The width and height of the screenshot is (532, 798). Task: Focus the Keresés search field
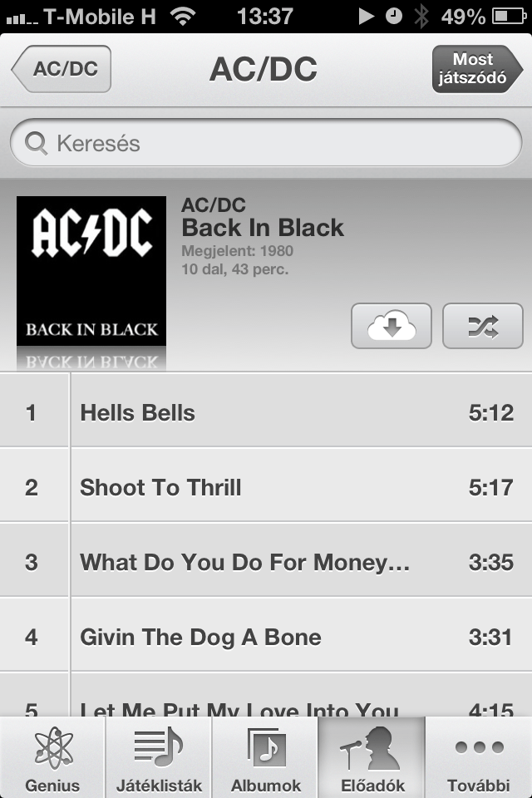point(266,143)
